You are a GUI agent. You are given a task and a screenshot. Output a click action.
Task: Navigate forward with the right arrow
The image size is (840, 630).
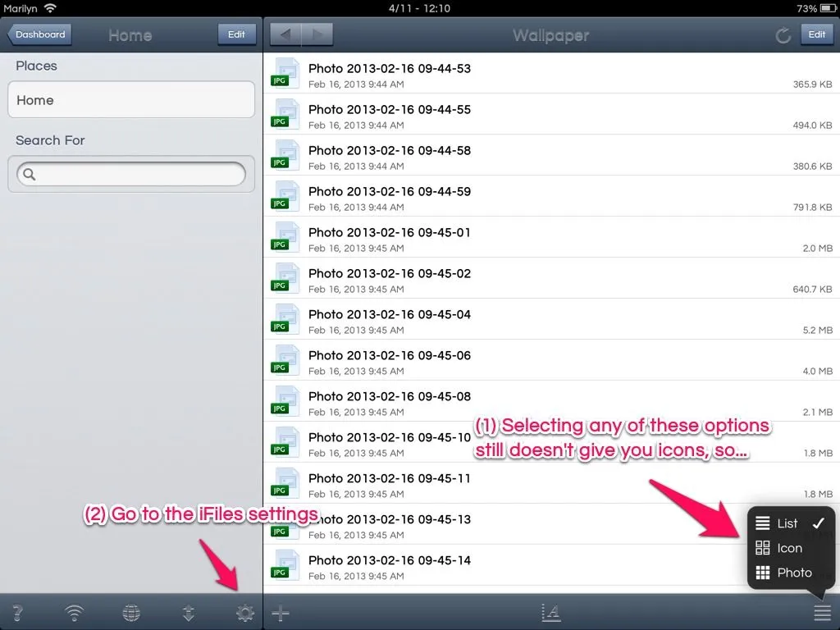[x=317, y=34]
